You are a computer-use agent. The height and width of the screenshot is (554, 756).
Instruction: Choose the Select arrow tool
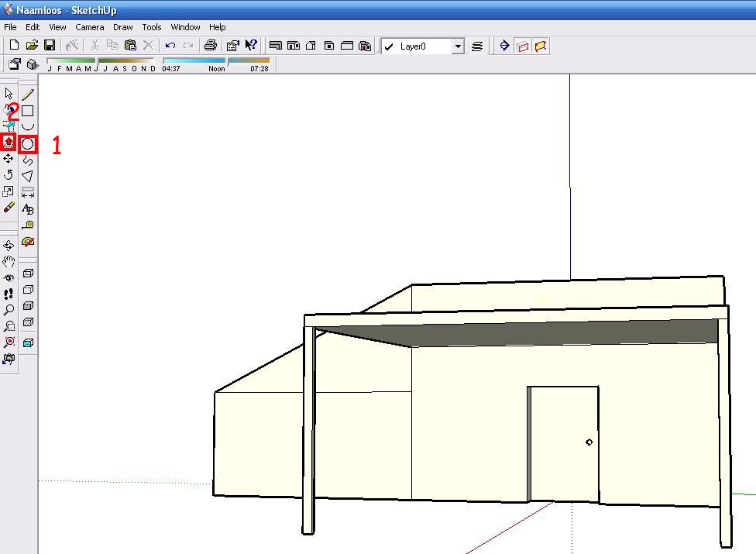click(x=9, y=93)
